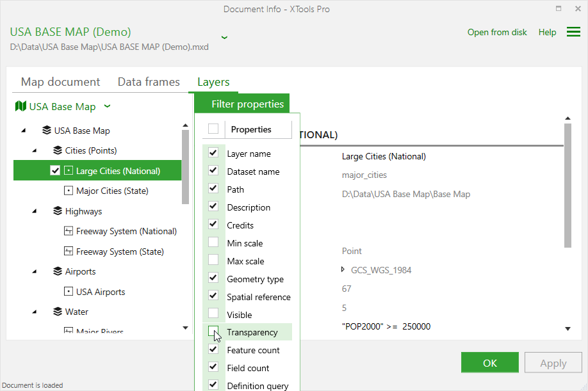This screenshot has width=588, height=391.
Task: Collapse the USA Base Map tree node
Action: (24, 131)
